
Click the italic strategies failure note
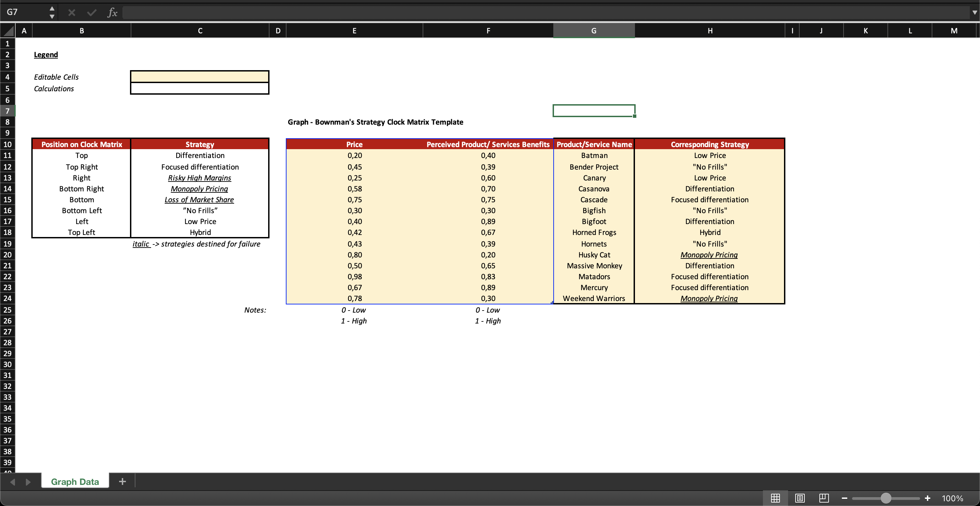(x=196, y=244)
